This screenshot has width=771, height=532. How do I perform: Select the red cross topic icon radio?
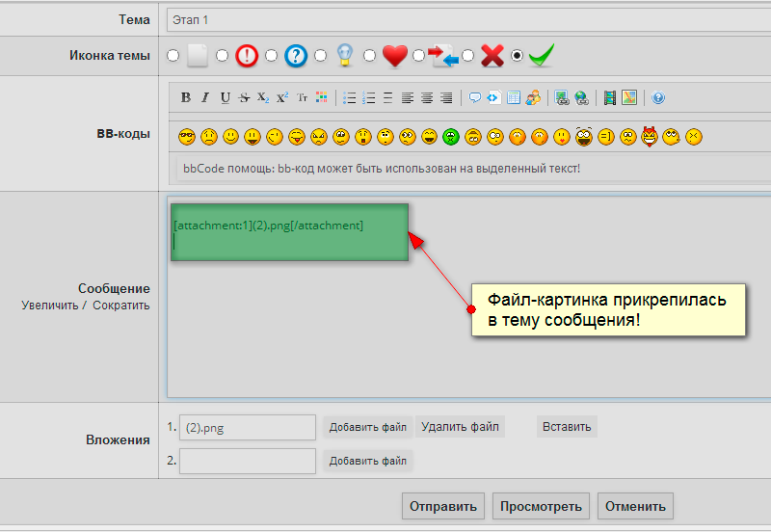point(467,56)
